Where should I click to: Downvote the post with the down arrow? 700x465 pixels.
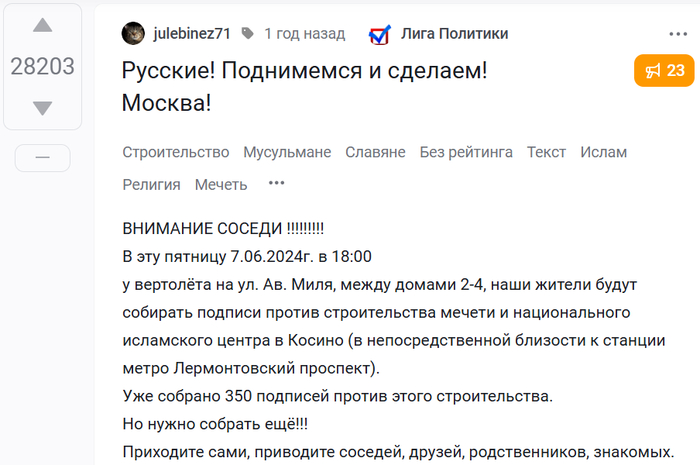(42, 108)
